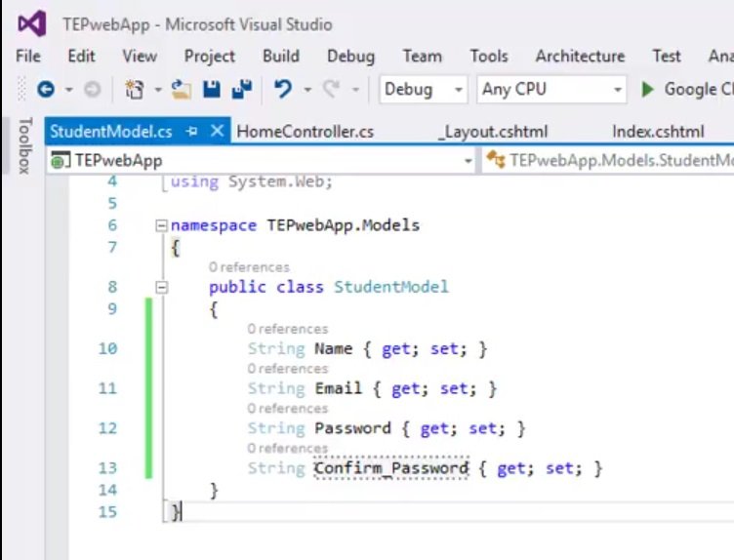The height and width of the screenshot is (560, 734).
Task: Click line number 15 in the margin
Action: [107, 512]
